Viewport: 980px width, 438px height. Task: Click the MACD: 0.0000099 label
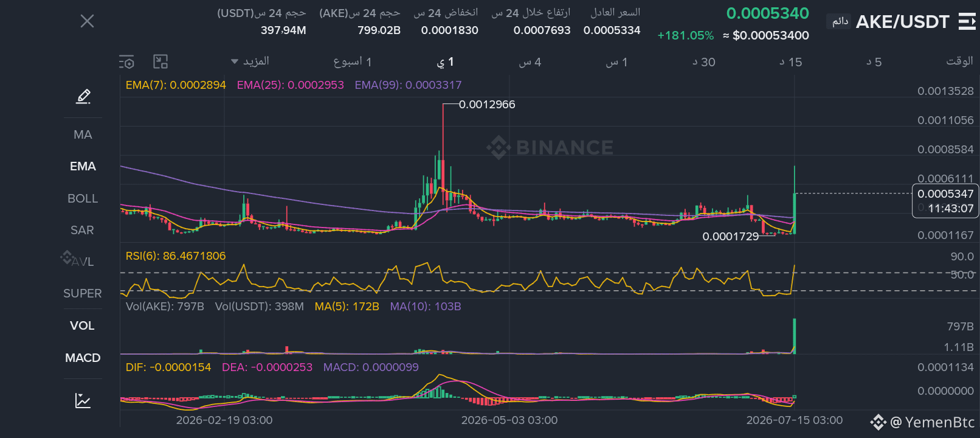(x=371, y=367)
